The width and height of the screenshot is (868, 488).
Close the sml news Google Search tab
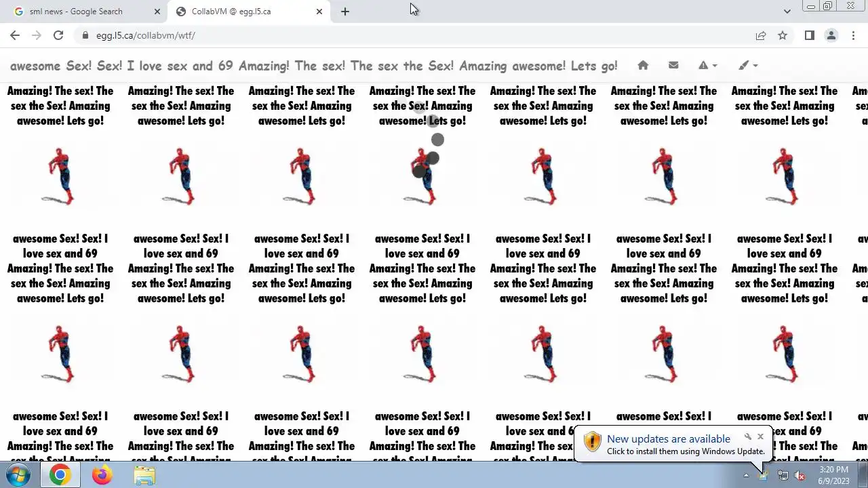click(157, 12)
